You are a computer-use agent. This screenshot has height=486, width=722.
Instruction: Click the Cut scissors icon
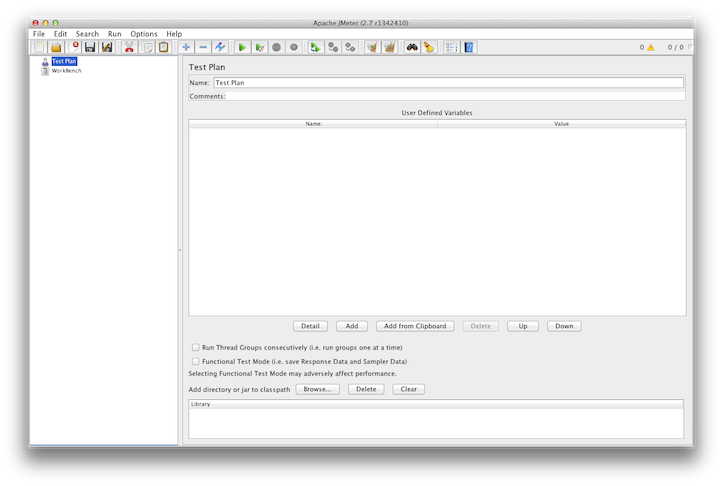tap(129, 47)
